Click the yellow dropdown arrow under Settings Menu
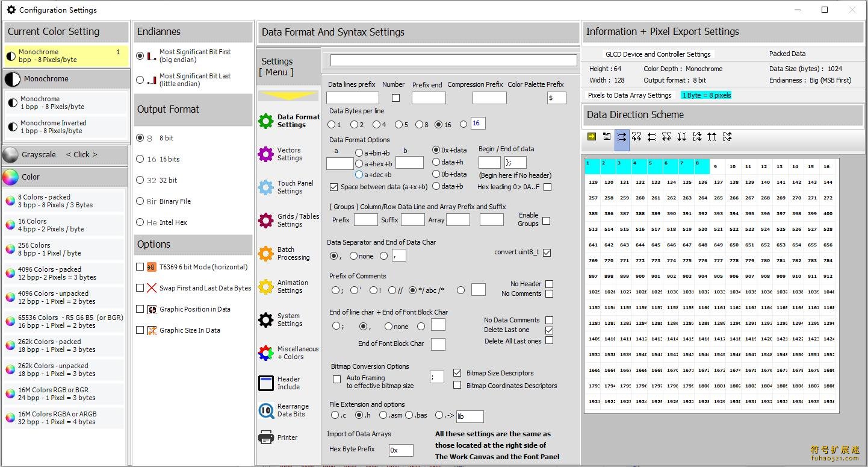 point(288,95)
